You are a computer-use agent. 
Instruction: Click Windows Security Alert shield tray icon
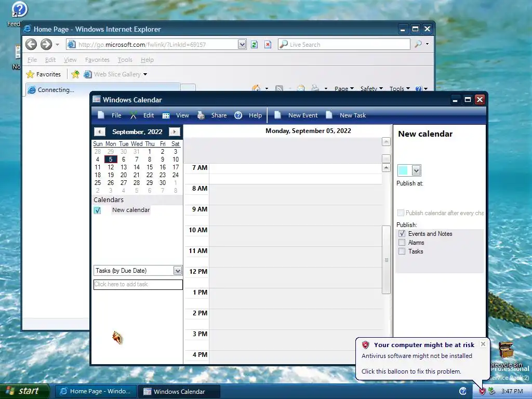pyautogui.click(x=482, y=391)
